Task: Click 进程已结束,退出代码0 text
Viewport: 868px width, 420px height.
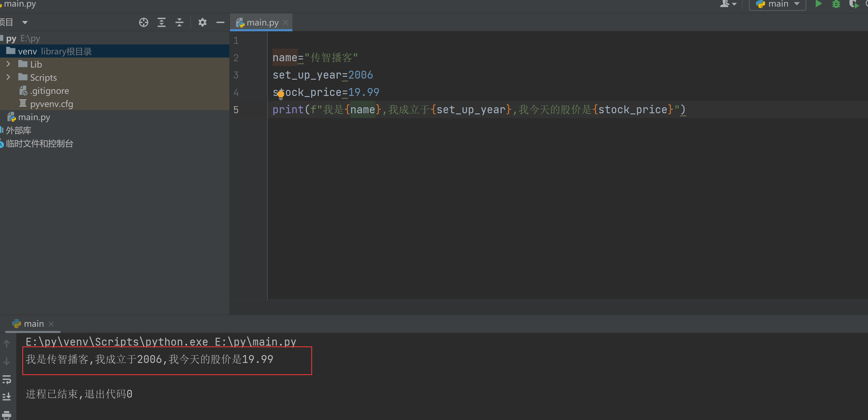Action: (x=79, y=394)
